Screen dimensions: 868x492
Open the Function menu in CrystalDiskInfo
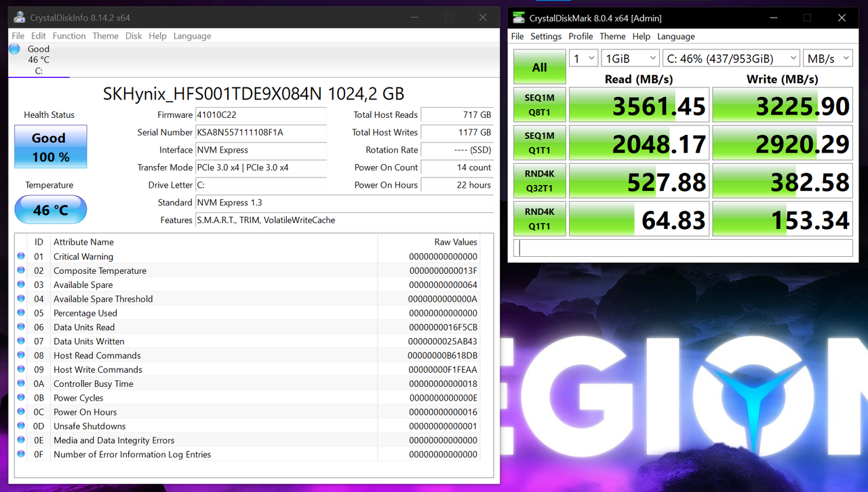click(68, 35)
